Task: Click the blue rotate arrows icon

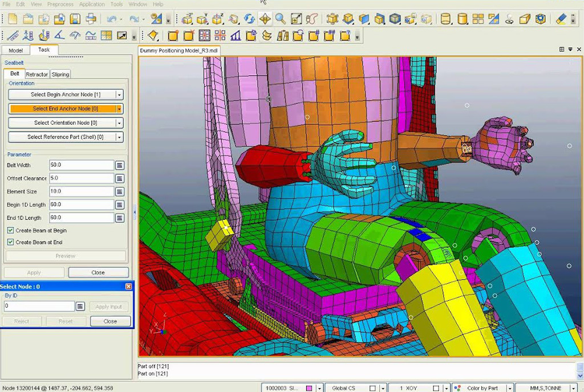Action: coord(249,19)
